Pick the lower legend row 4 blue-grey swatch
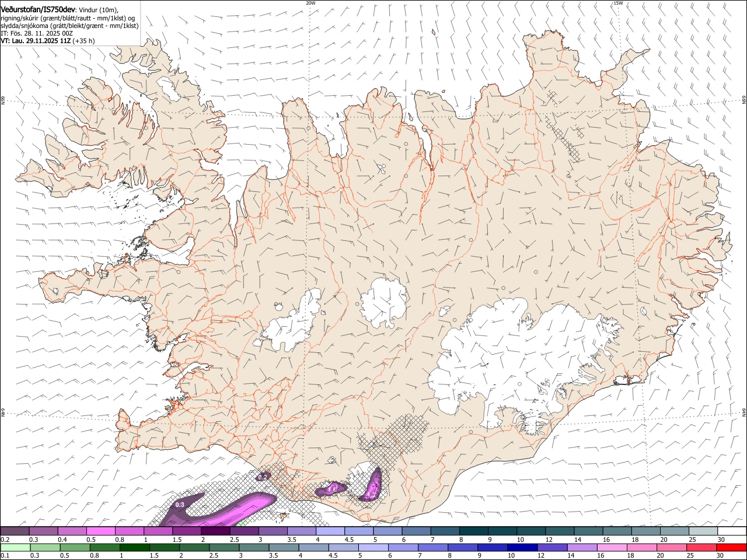 pyautogui.click(x=314, y=548)
